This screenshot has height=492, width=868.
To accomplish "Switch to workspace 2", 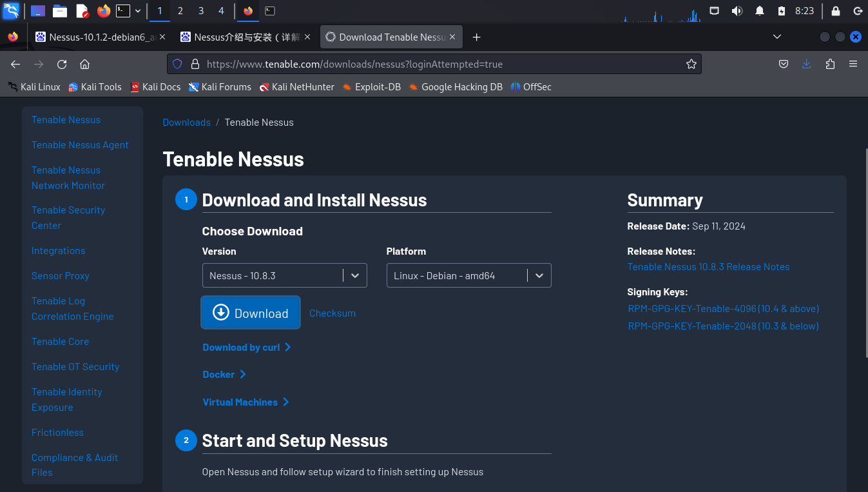I will pos(180,11).
